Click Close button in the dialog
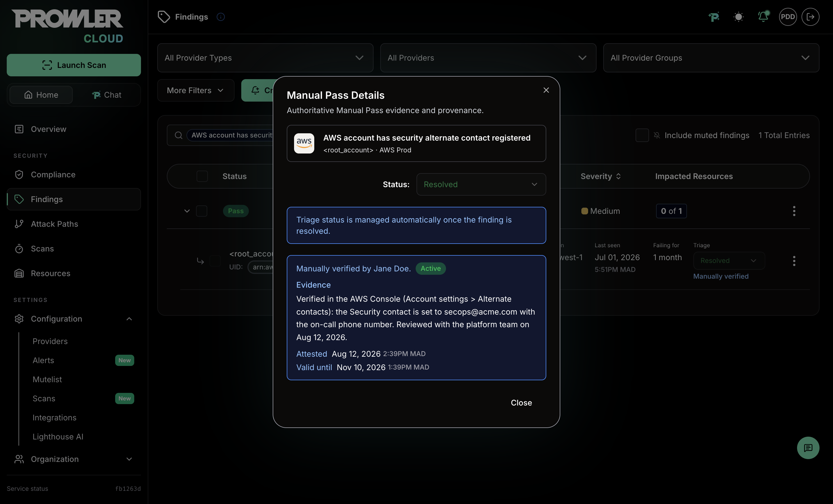The image size is (833, 504). point(521,403)
